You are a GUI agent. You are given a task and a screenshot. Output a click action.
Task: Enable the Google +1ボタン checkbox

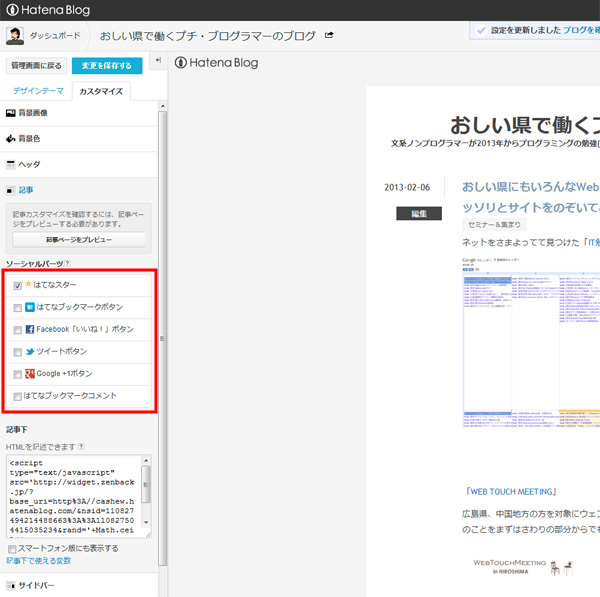(x=17, y=374)
